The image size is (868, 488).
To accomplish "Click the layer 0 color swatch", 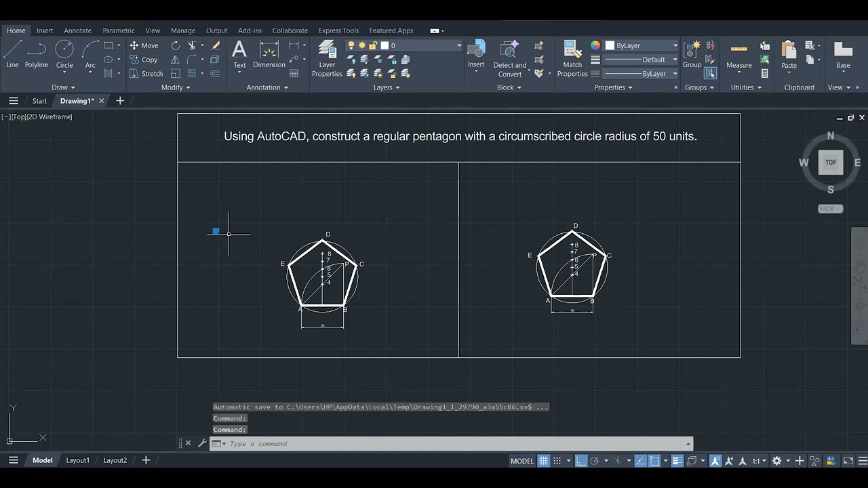I will (384, 45).
